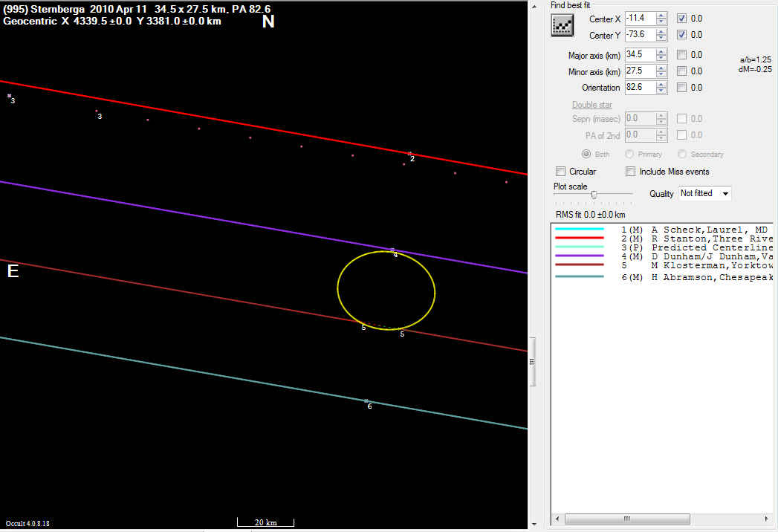
Task: Enable the Minor axis fit checkbox
Action: coord(681,71)
